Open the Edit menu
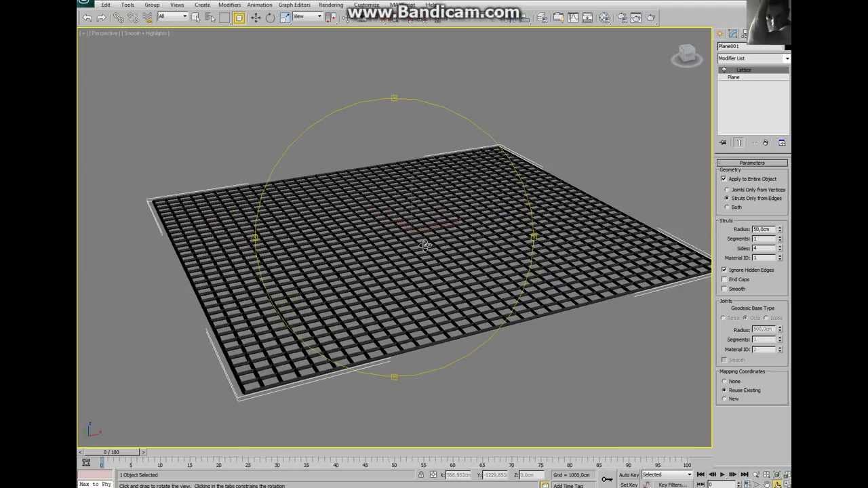Viewport: 868px width, 488px height. (106, 5)
